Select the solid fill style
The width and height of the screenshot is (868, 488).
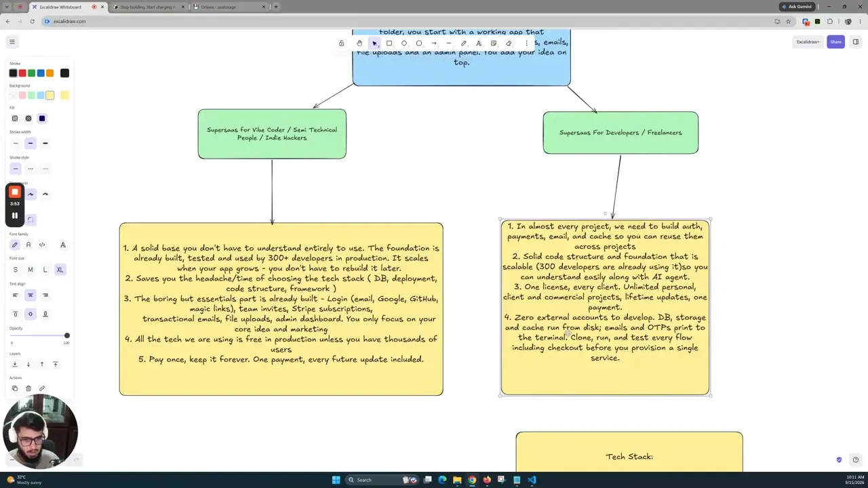tap(42, 119)
